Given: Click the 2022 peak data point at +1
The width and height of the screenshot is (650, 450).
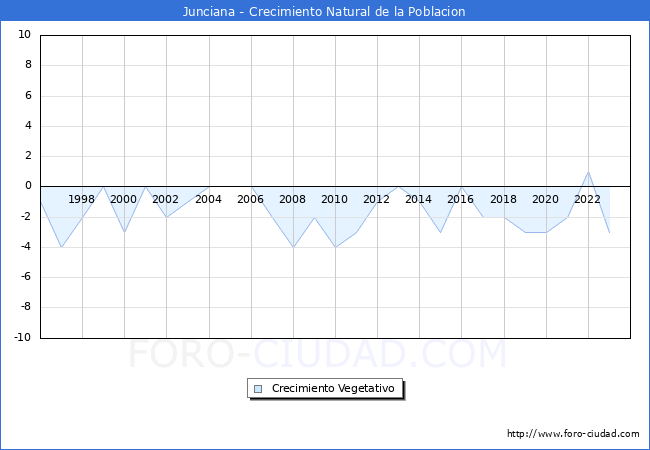Looking at the screenshot, I should click(x=588, y=172).
